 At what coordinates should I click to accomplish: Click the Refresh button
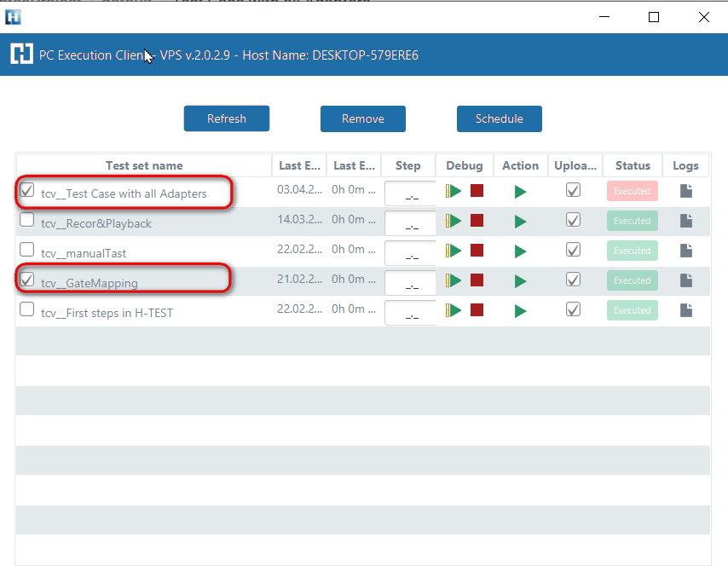tap(227, 118)
